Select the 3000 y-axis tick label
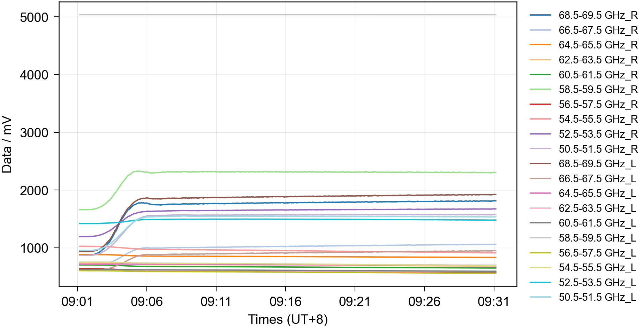The width and height of the screenshot is (644, 328). coord(34,133)
